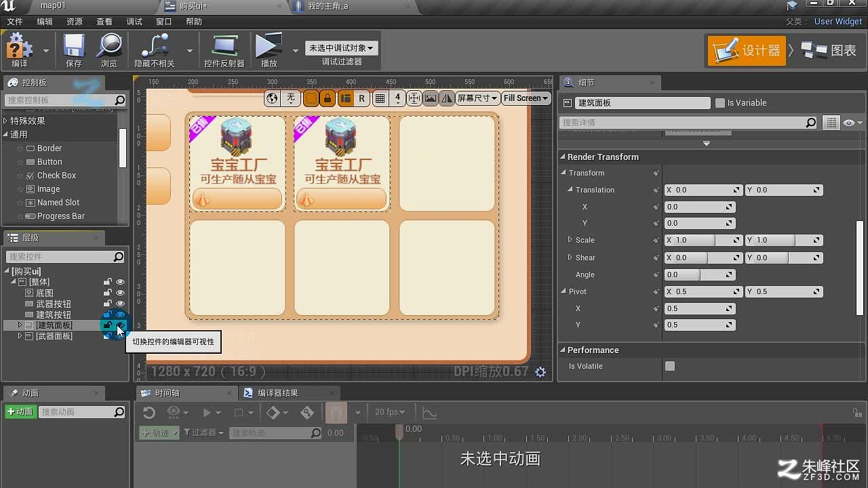Click mirror/flip icon in viewport toolbar
868x488 pixels.
pyautogui.click(x=447, y=98)
